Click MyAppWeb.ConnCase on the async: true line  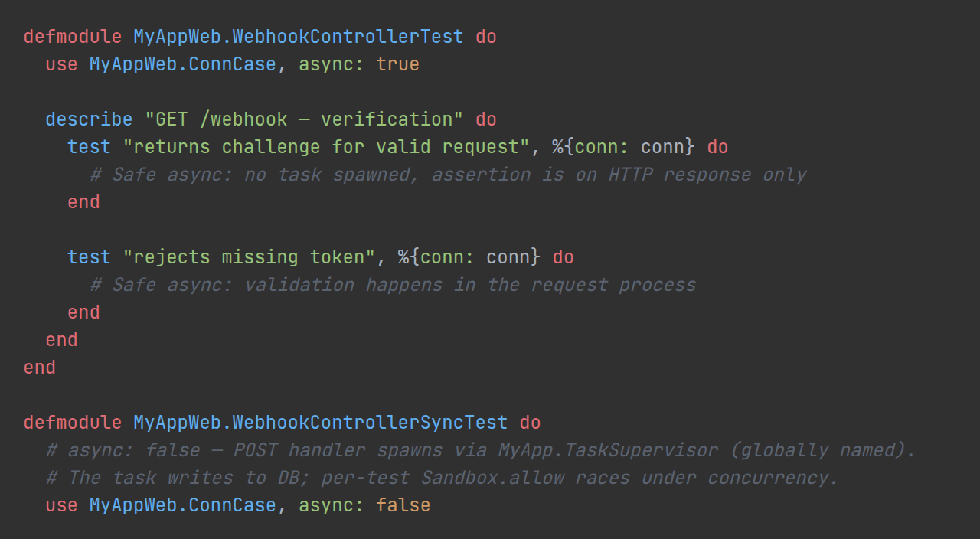tap(182, 64)
